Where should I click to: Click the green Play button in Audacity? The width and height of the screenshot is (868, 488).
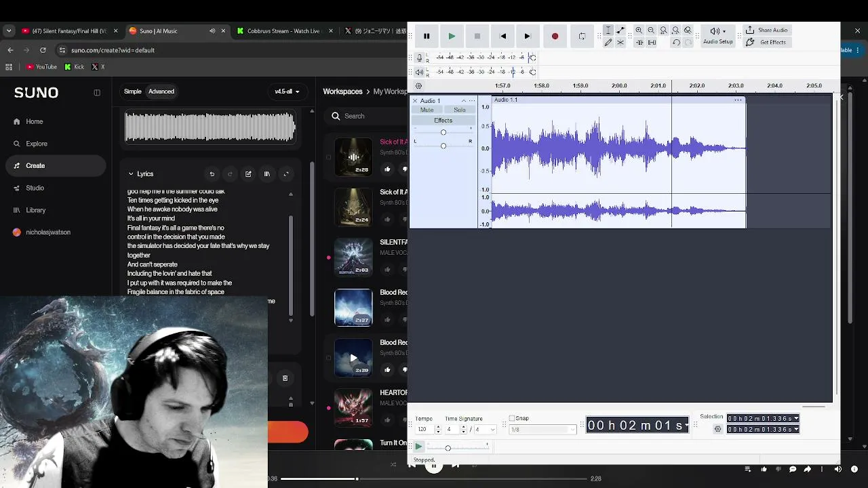tap(452, 36)
